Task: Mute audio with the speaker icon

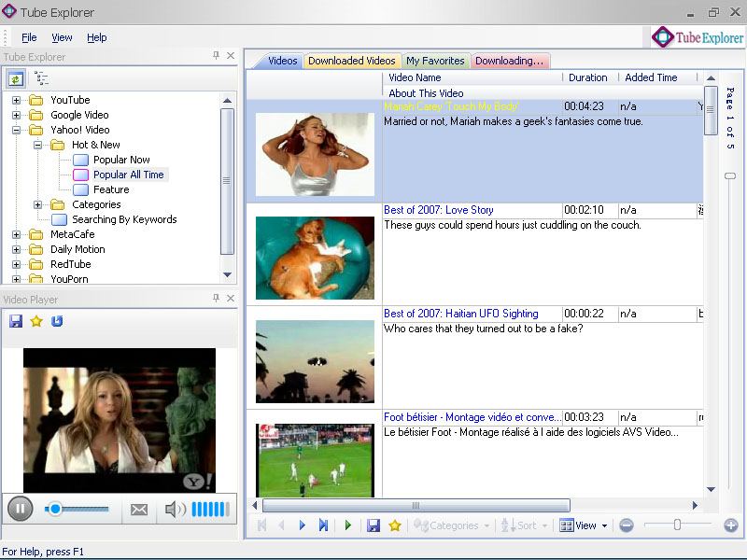Action: (175, 510)
